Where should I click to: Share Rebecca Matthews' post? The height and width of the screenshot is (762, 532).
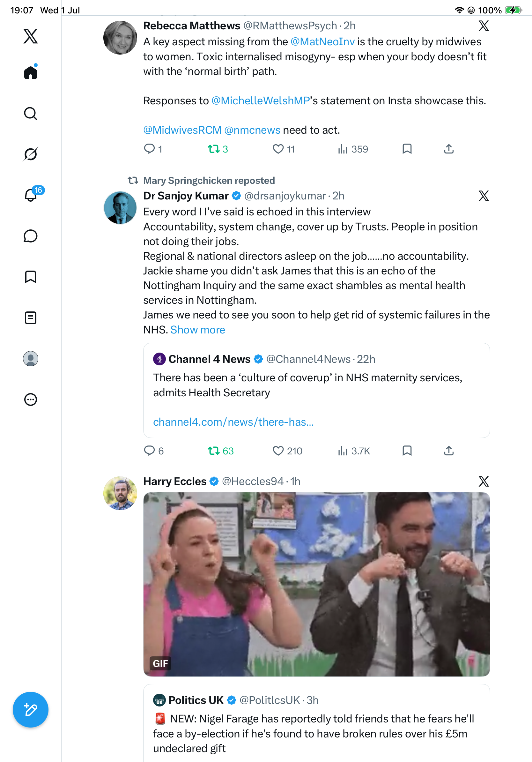coord(449,149)
